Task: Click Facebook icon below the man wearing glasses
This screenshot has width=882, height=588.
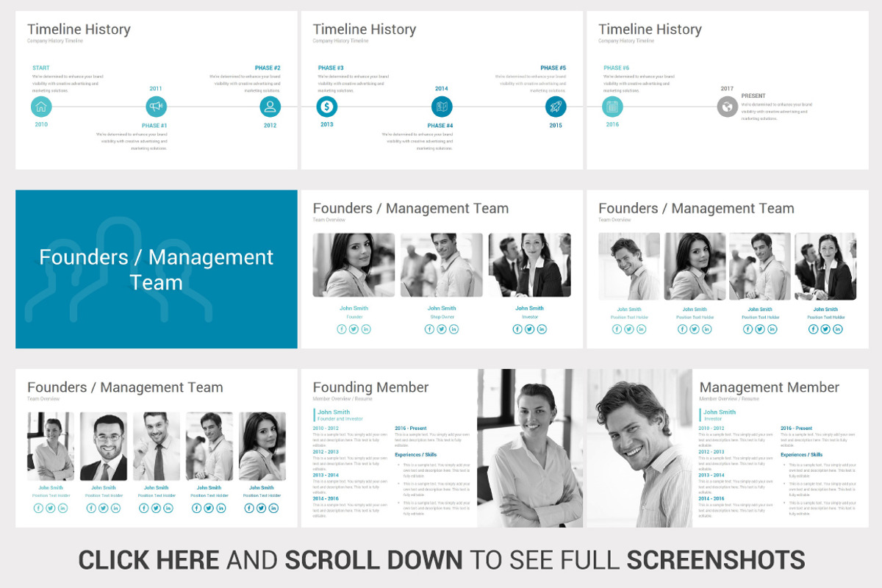Action: [91, 508]
